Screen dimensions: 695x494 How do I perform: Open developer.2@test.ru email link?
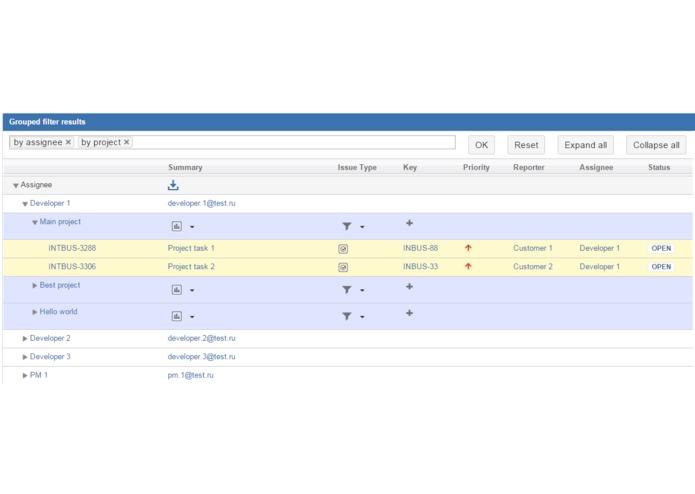[x=201, y=338]
